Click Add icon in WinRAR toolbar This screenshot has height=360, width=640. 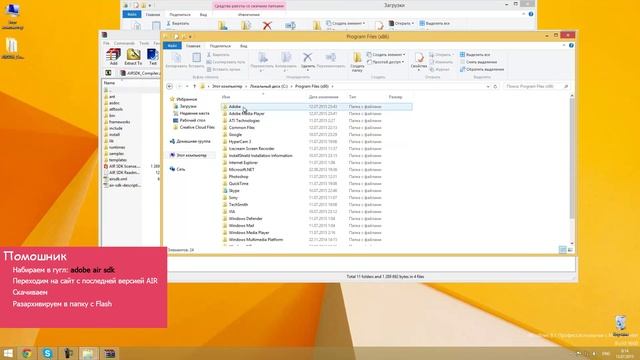pyautogui.click(x=113, y=56)
